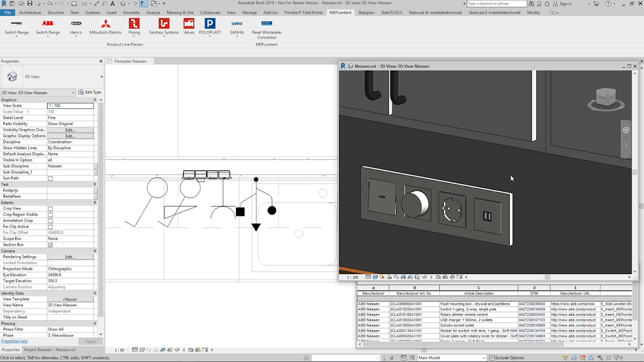644x362 pixels.
Task: Select the Floorplan Niessen view tab
Action: pyautogui.click(x=130, y=61)
